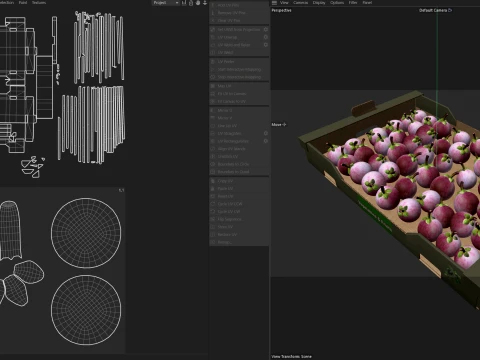Select Paste UV command

(239, 189)
